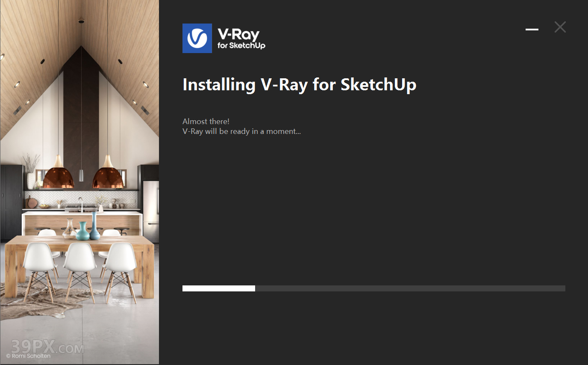Screen dimensions: 588x365
Task: Click the Installing V-Ray for SketchUp heading
Action: [299, 84]
